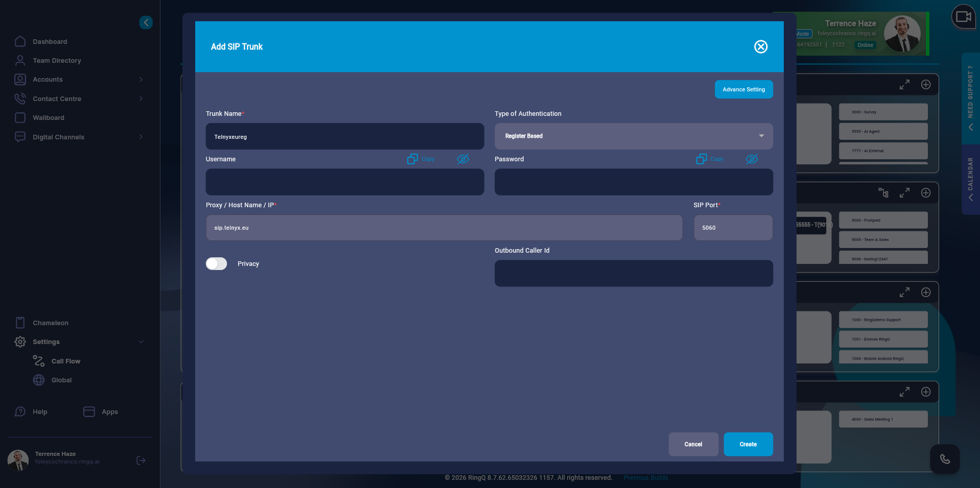The width and height of the screenshot is (980, 488).
Task: Copy the Username field value
Action: pyautogui.click(x=421, y=159)
